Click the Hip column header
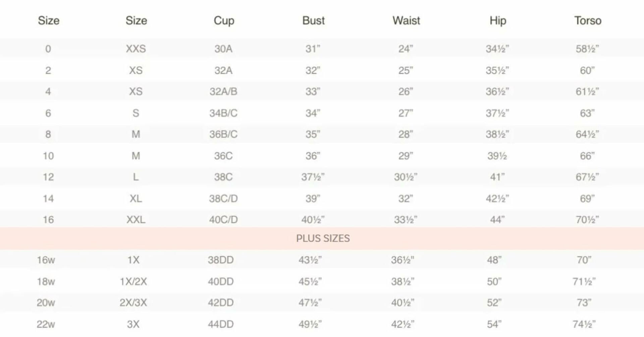Viewport: 644px width, 337px height. coord(498,21)
